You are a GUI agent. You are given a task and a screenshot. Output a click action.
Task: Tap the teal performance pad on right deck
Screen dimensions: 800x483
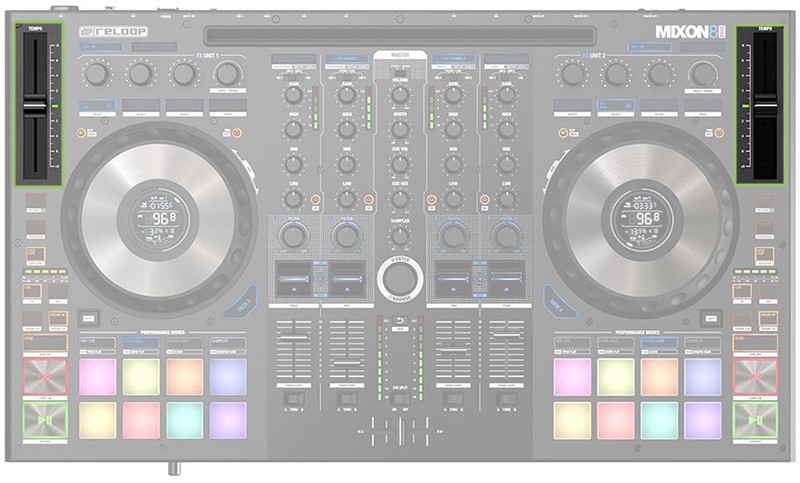(x=660, y=420)
